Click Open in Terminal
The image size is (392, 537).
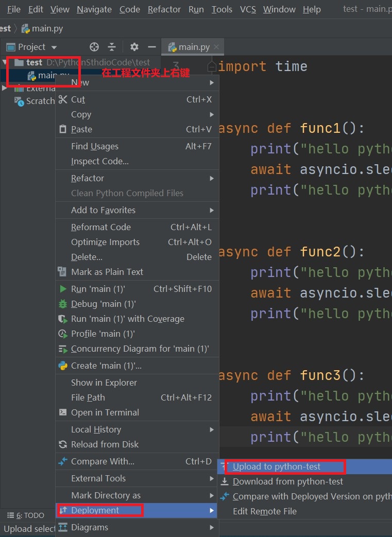tap(137, 412)
